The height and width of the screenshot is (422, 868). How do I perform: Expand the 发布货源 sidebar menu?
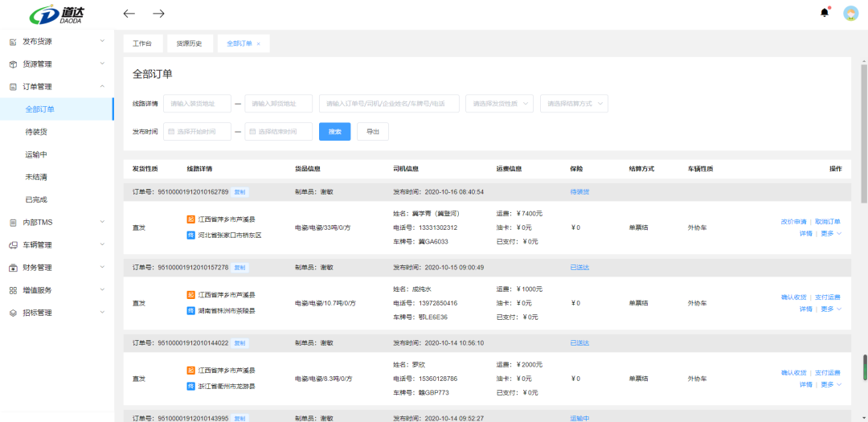tap(57, 42)
